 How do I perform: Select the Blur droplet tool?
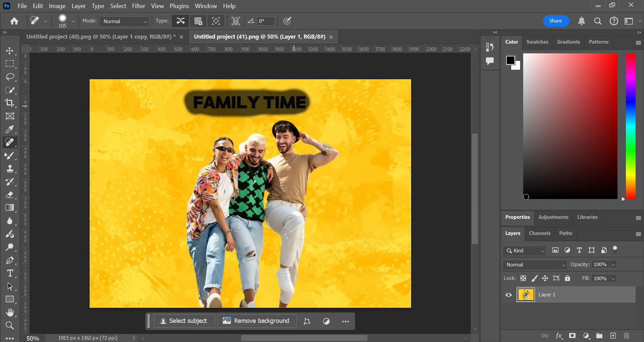click(10, 221)
